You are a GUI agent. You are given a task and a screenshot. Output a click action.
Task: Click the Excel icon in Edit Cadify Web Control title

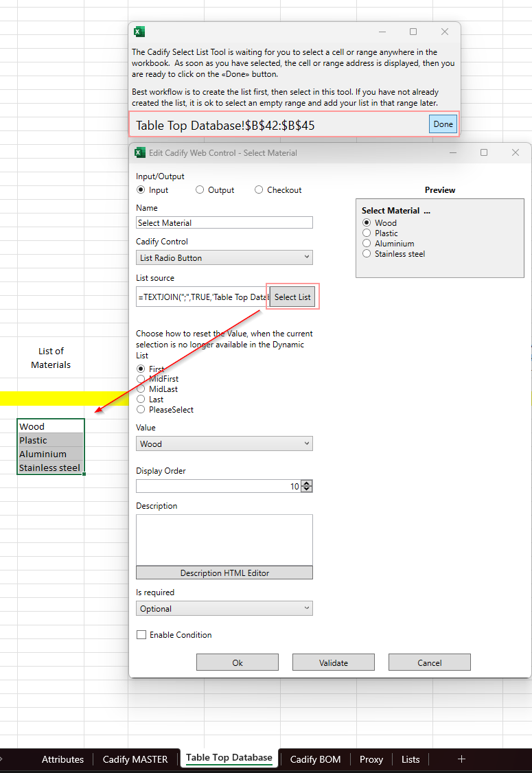tap(140, 153)
